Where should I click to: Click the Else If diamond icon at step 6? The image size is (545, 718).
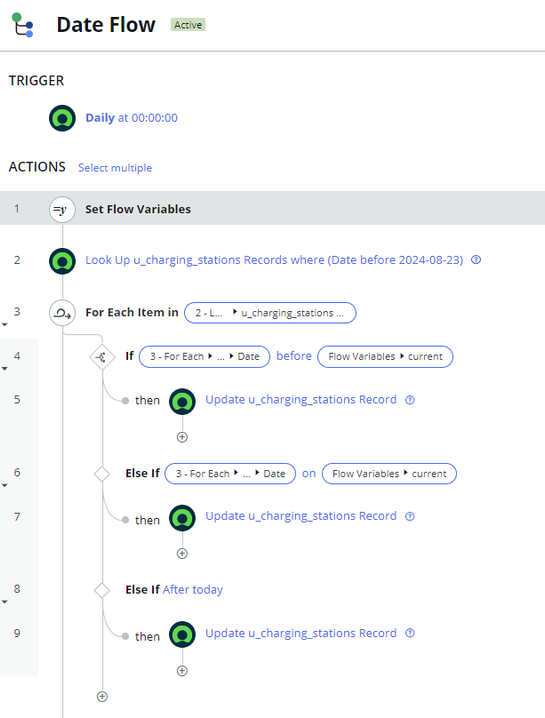coord(102,474)
